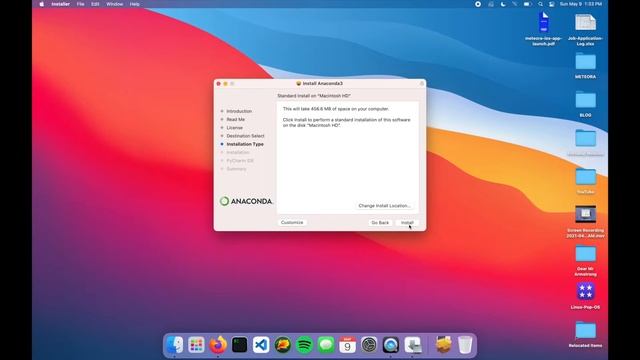Open the Trash from the dock
The image size is (640, 360).
[x=465, y=345]
